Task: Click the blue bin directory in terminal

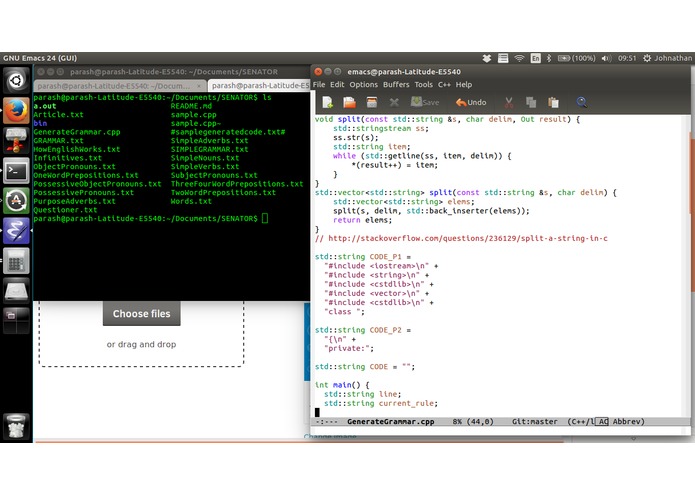Action: tap(40, 124)
